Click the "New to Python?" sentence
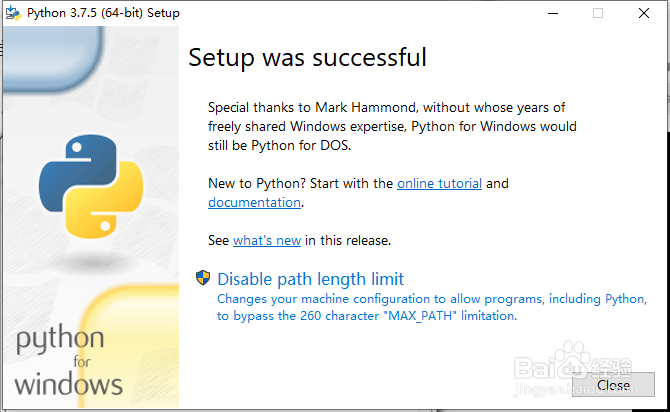The height and width of the screenshot is (412, 670). (x=358, y=193)
